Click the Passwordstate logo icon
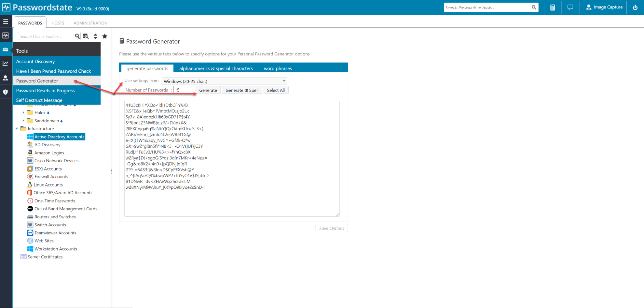644x308 pixels. coord(6,7)
